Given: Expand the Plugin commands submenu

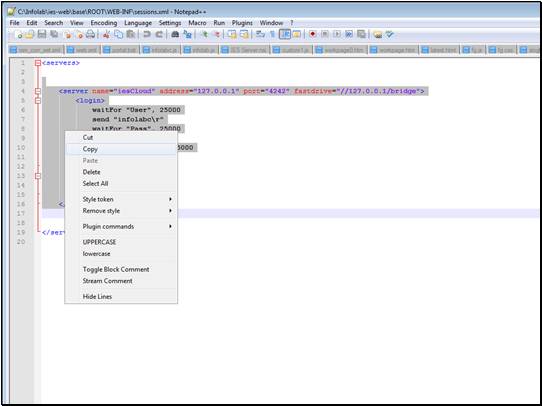Looking at the screenshot, I should click(x=121, y=227).
